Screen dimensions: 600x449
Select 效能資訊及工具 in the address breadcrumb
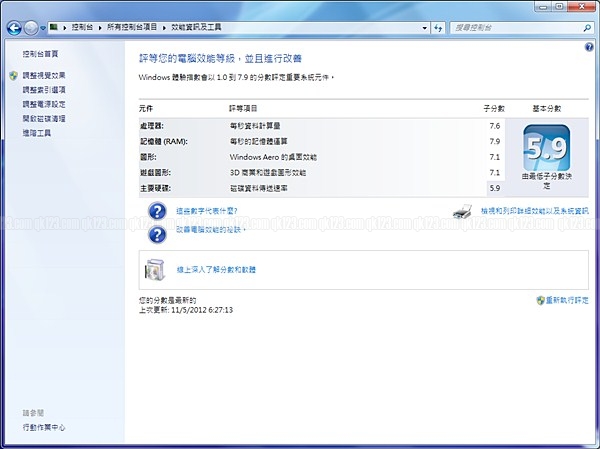[x=196, y=27]
